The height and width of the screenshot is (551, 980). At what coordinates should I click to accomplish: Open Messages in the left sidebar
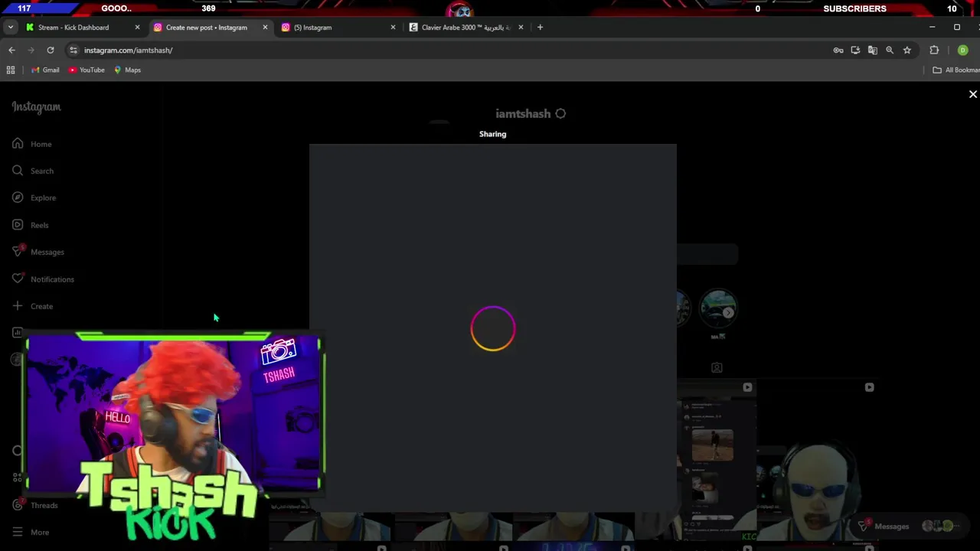38,252
